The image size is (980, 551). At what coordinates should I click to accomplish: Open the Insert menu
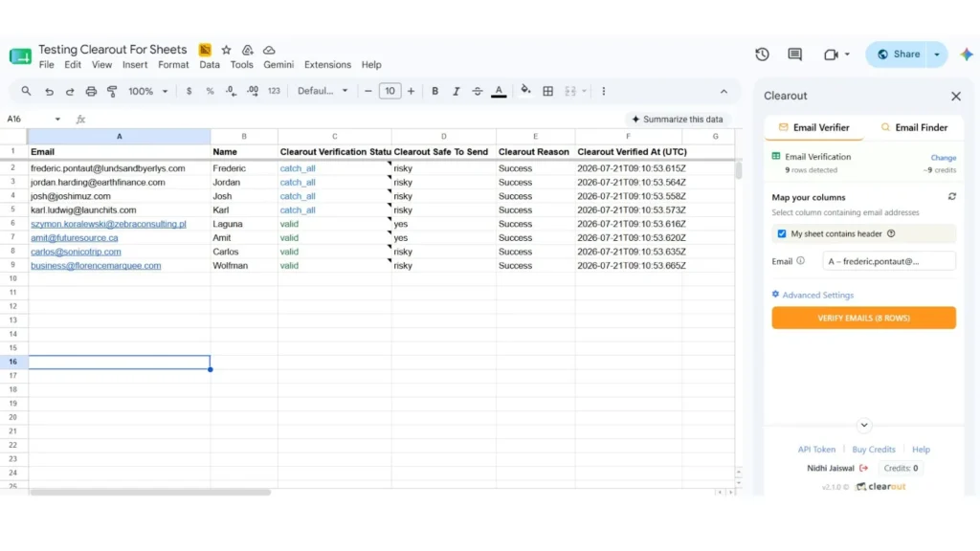point(135,65)
